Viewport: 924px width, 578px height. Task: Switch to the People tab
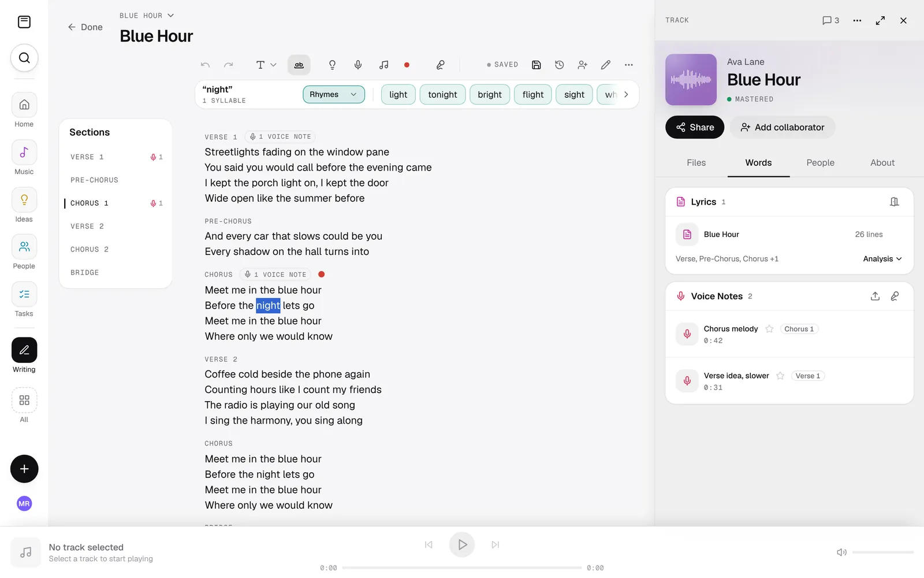pos(821,162)
